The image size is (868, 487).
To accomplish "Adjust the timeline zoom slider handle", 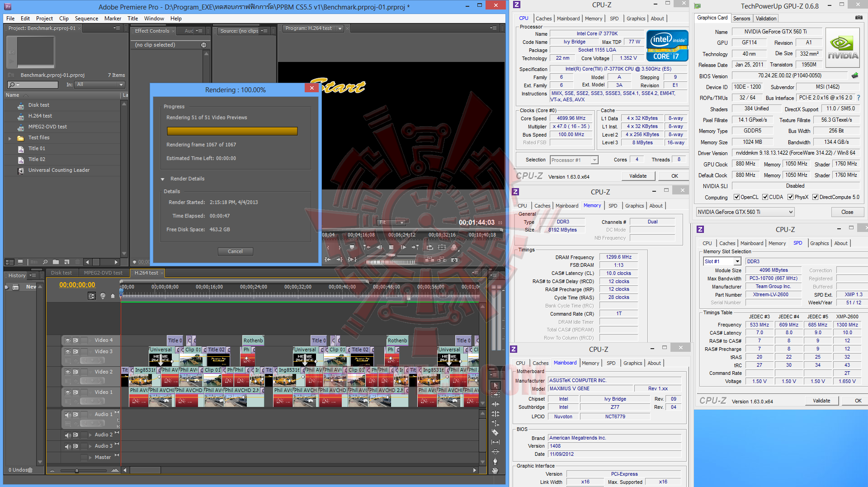I will (x=77, y=470).
